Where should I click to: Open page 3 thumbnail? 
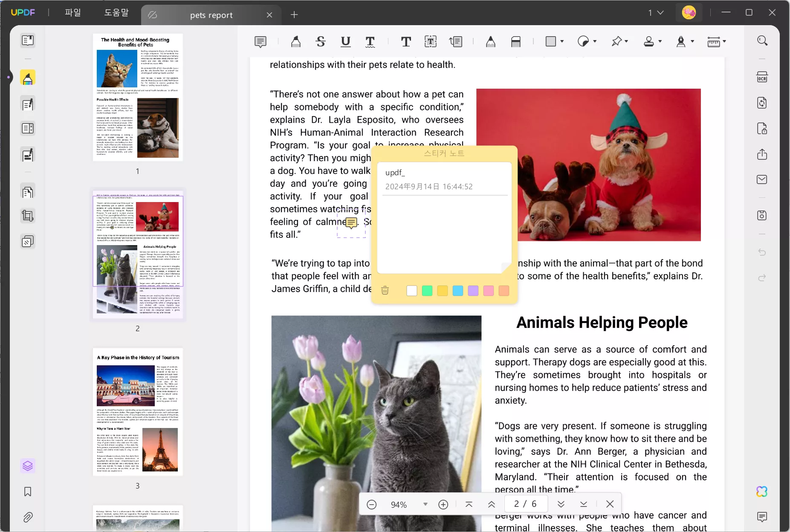click(x=138, y=412)
